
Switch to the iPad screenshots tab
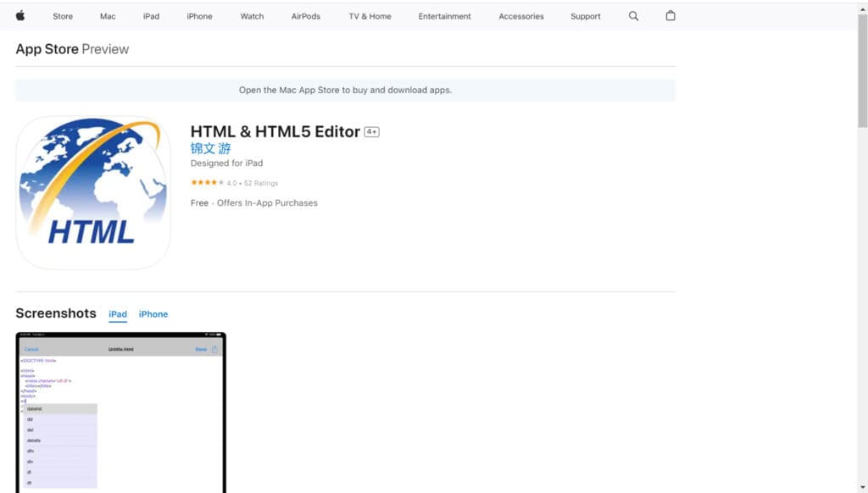[x=117, y=313]
